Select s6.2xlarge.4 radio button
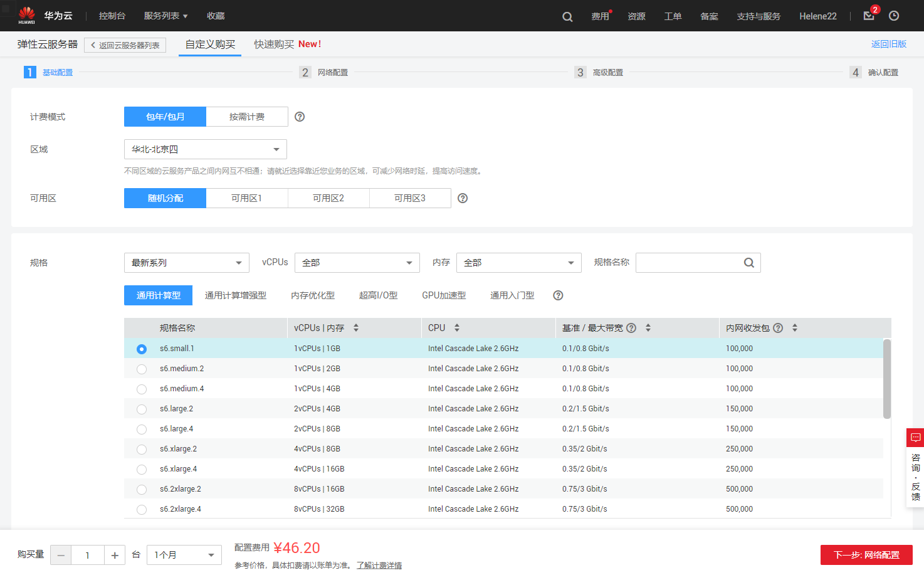 (142, 510)
